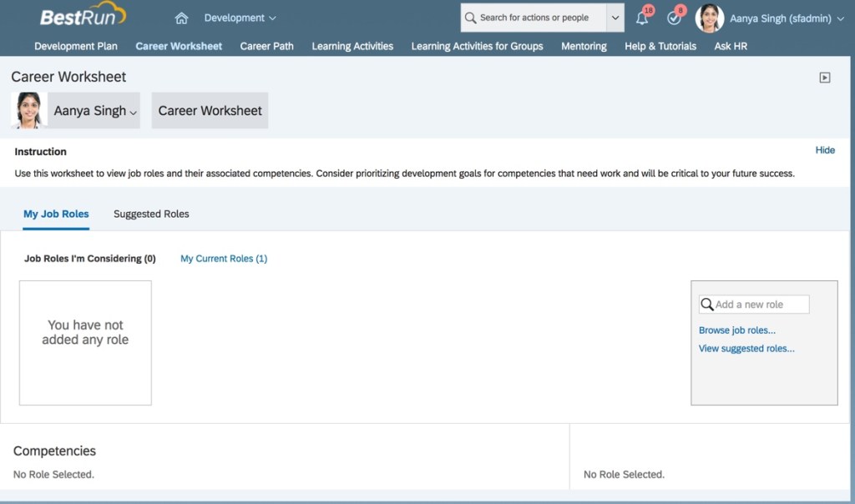The width and height of the screenshot is (855, 504).
Task: Open the to-do checkmark icon
Action: click(674, 18)
